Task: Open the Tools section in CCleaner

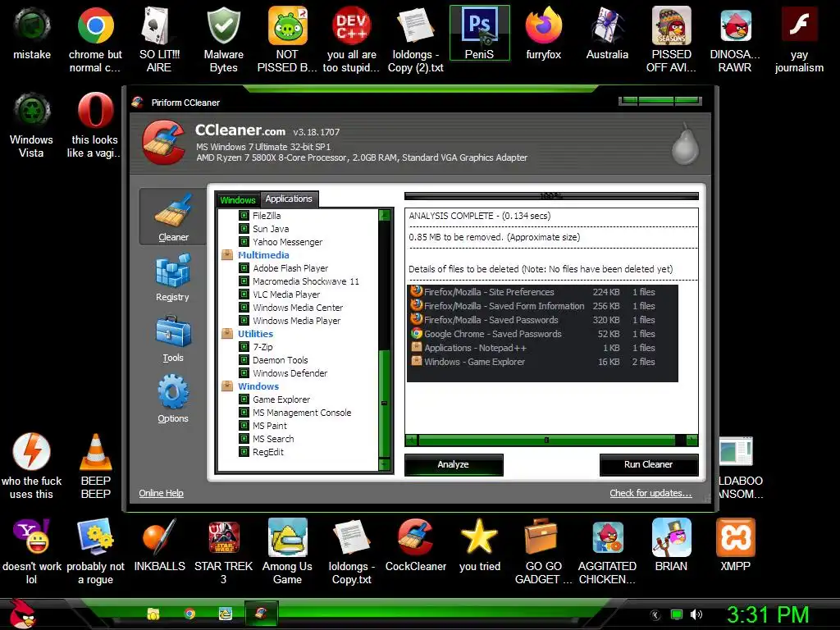Action: point(172,339)
